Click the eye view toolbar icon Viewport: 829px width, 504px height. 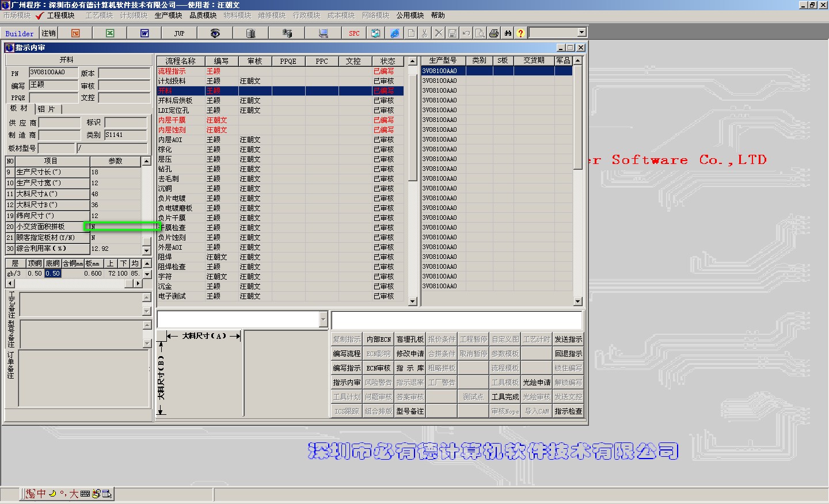pos(215,33)
